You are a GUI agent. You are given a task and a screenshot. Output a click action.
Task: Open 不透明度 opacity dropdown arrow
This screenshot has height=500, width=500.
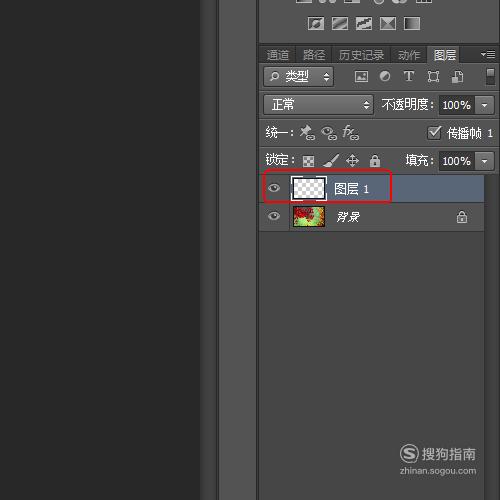[484, 105]
